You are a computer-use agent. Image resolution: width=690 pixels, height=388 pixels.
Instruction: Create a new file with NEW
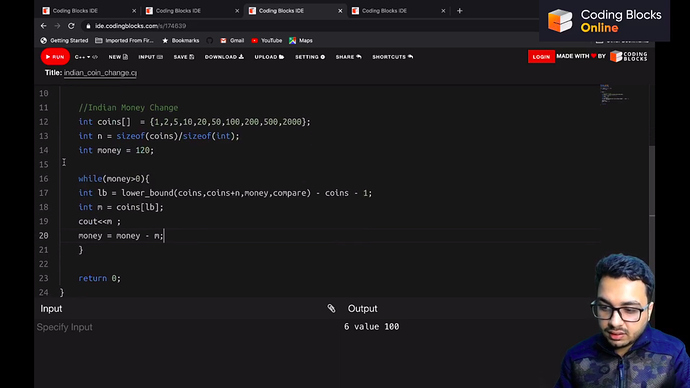[x=118, y=57]
